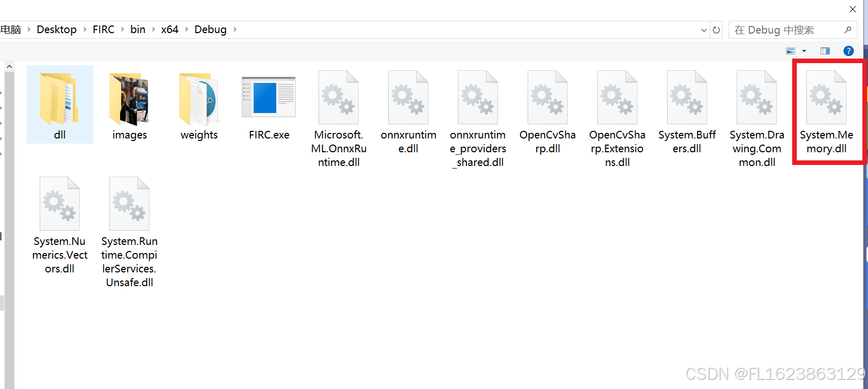Select the OpenCvSharp.dll file
868x389 pixels.
click(x=547, y=97)
